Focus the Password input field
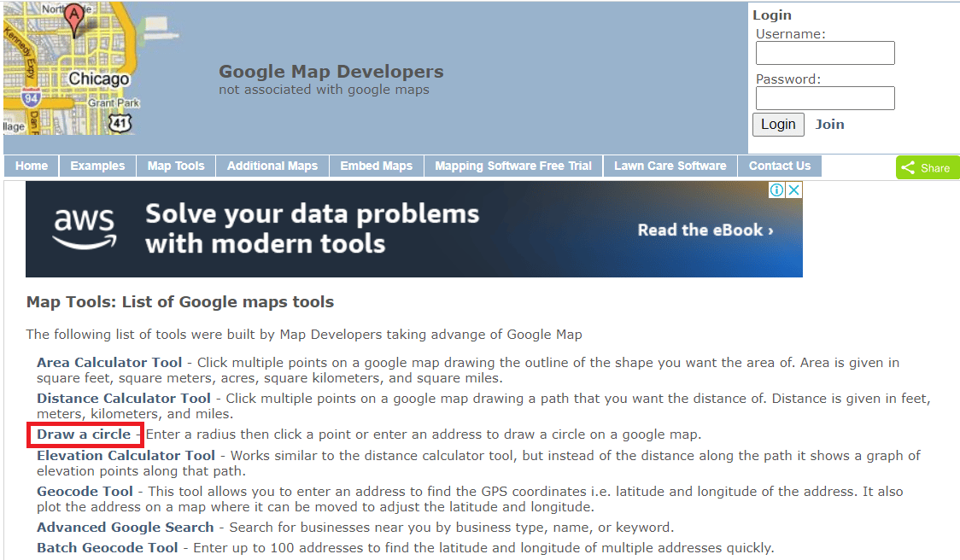The height and width of the screenshot is (560, 960). click(x=825, y=98)
